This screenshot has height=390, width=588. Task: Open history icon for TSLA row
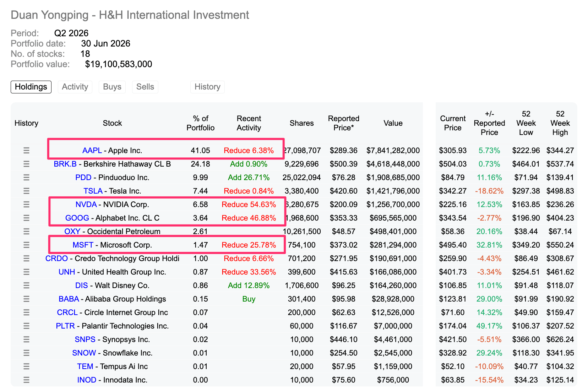click(26, 191)
